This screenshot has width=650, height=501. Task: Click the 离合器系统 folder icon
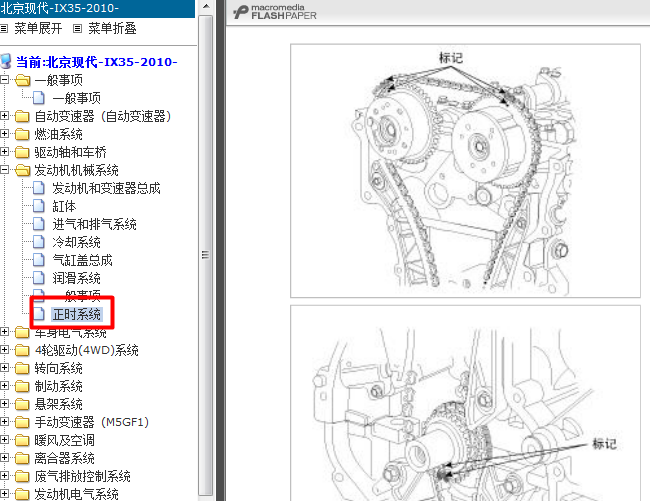coord(22,459)
